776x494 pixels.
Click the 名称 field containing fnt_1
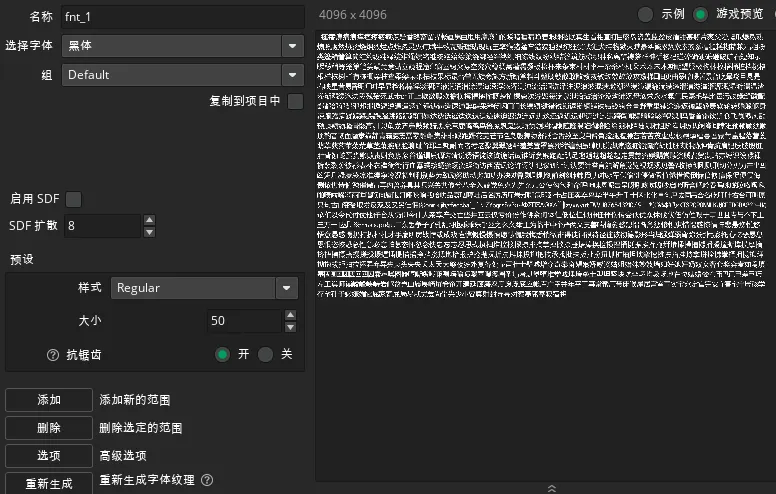183,17
